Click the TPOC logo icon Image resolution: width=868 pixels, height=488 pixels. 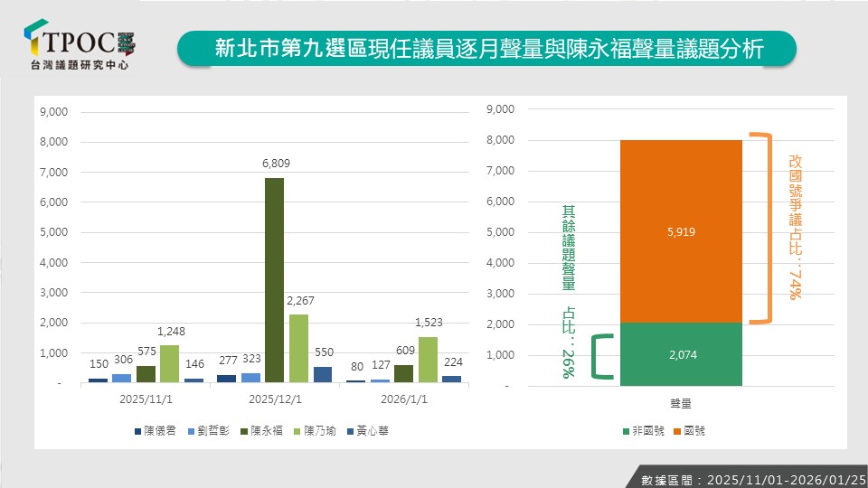pos(36,38)
